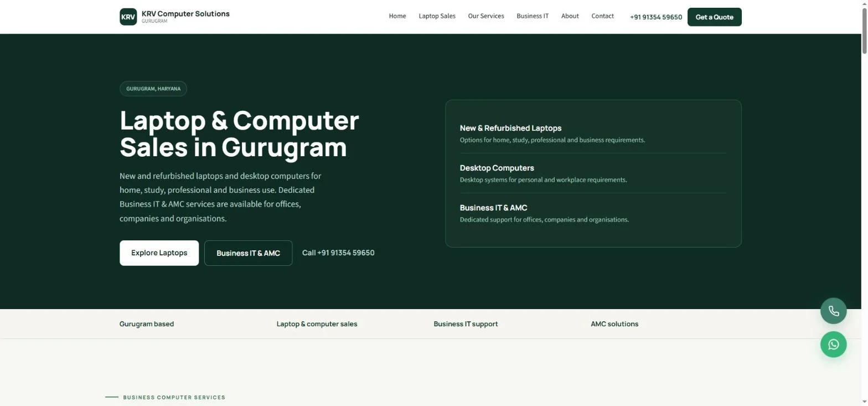The height and width of the screenshot is (406, 868).
Task: Click the Get a Quote button
Action: (x=714, y=17)
